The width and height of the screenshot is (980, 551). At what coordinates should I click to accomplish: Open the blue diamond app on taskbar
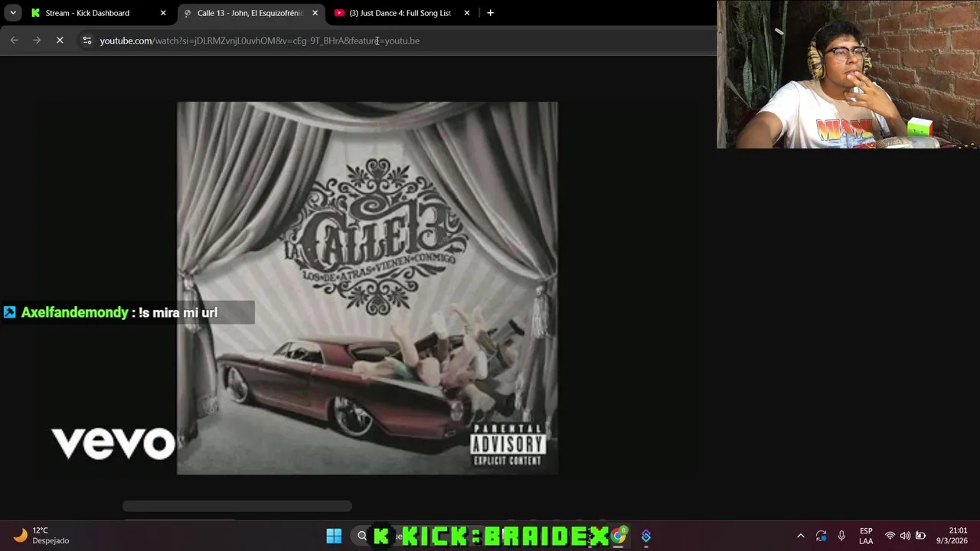click(x=646, y=536)
